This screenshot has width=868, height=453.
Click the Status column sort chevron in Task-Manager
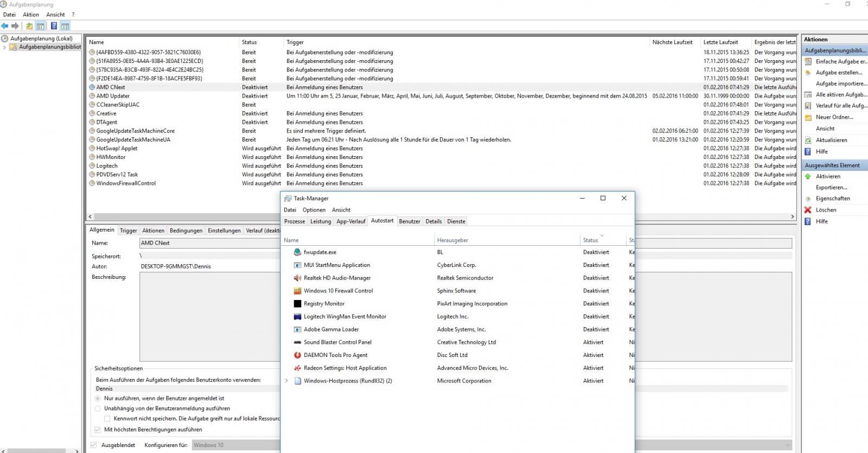tap(602, 236)
